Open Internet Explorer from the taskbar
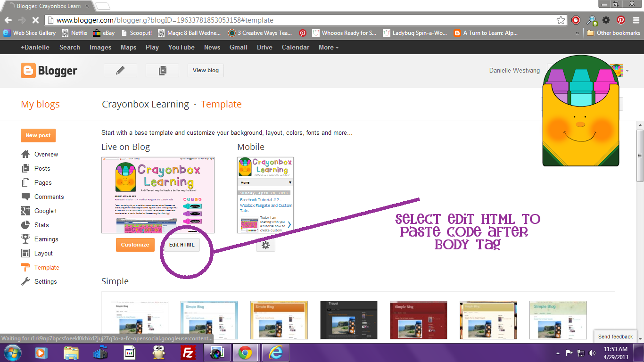The width and height of the screenshot is (644, 362). tap(275, 352)
